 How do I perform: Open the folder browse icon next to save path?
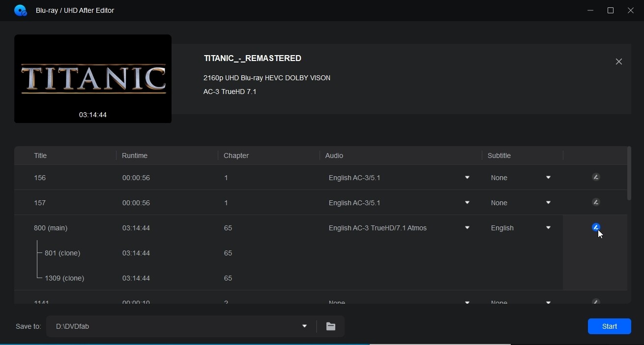click(x=331, y=326)
